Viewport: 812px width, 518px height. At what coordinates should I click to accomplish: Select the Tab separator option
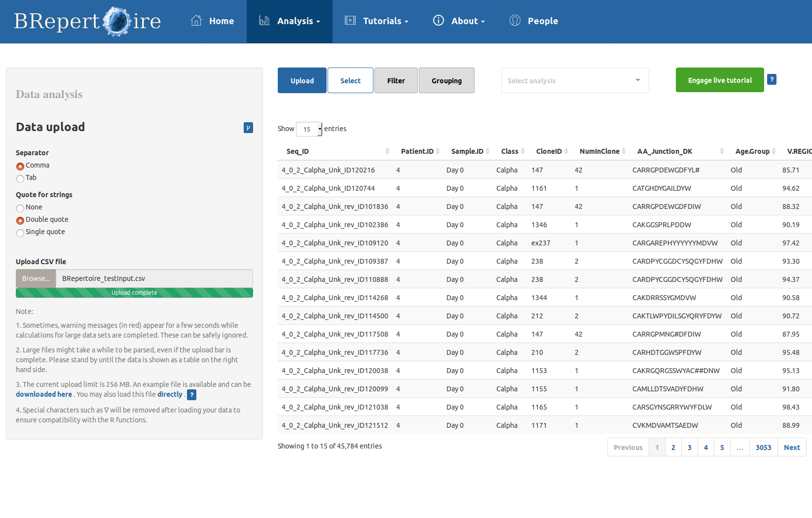(20, 178)
